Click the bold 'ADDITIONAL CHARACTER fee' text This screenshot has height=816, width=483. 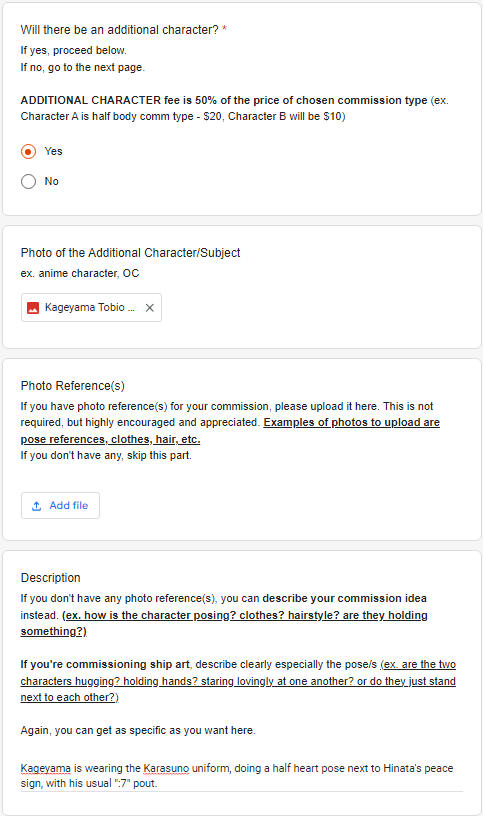[100, 100]
